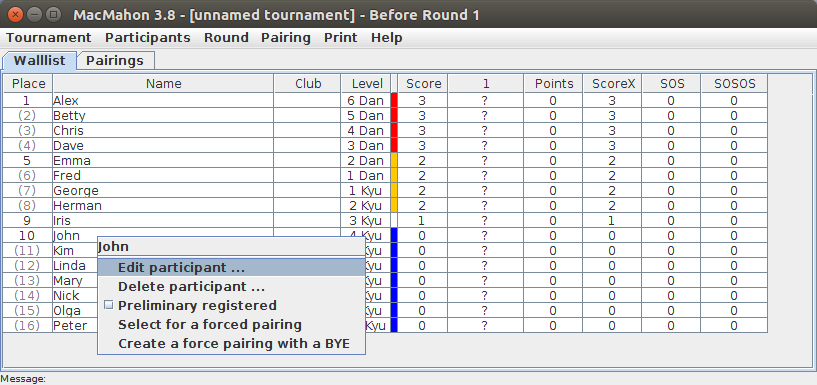This screenshot has height=385, width=817.
Task: Click the ScoreX cell '3' for Betty
Action: (613, 116)
